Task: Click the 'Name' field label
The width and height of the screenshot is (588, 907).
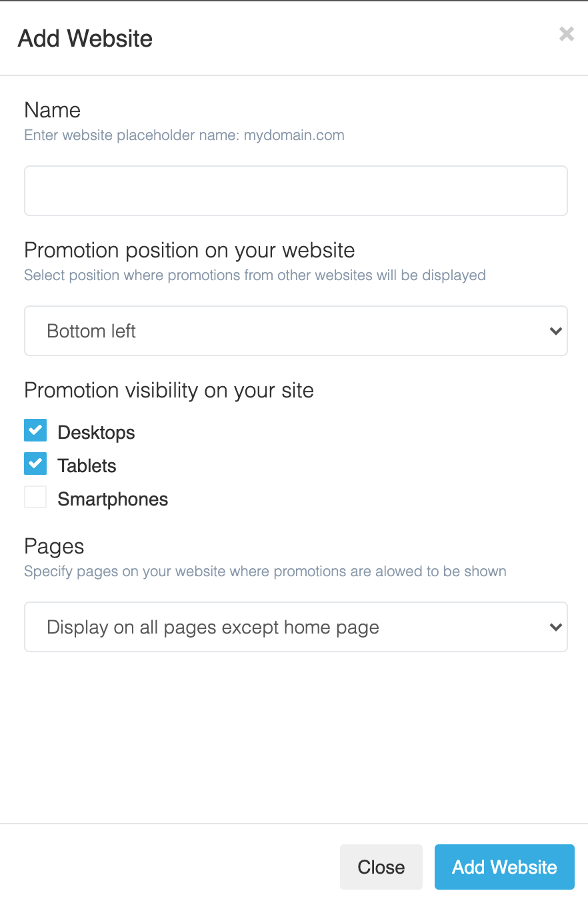Action: click(x=52, y=110)
